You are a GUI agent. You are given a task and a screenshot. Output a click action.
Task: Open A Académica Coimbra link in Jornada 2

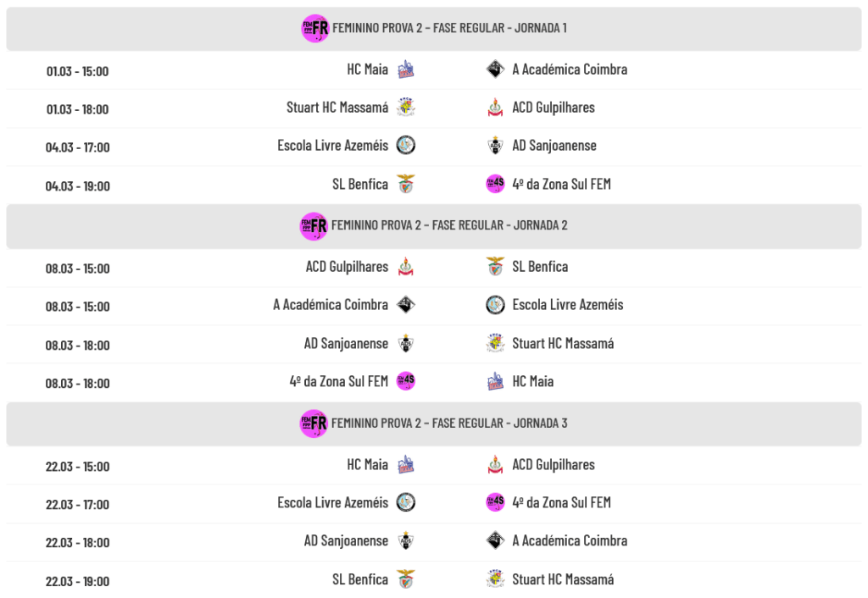pos(331,305)
